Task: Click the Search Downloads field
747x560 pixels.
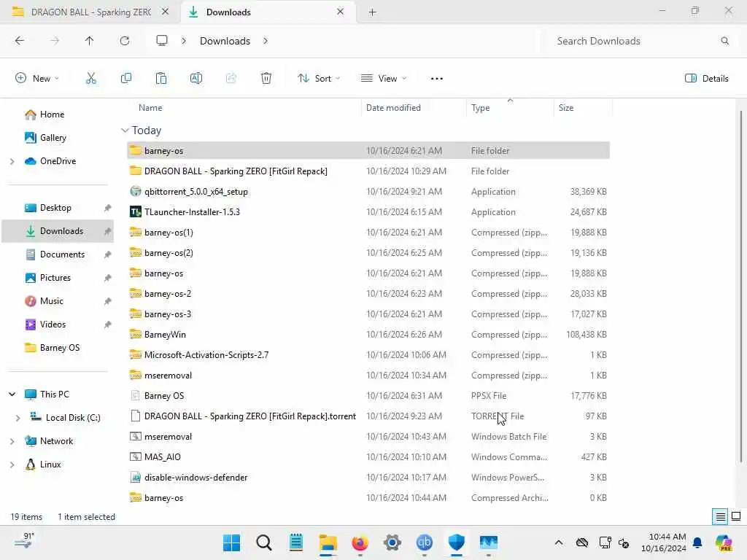Action: coord(638,41)
